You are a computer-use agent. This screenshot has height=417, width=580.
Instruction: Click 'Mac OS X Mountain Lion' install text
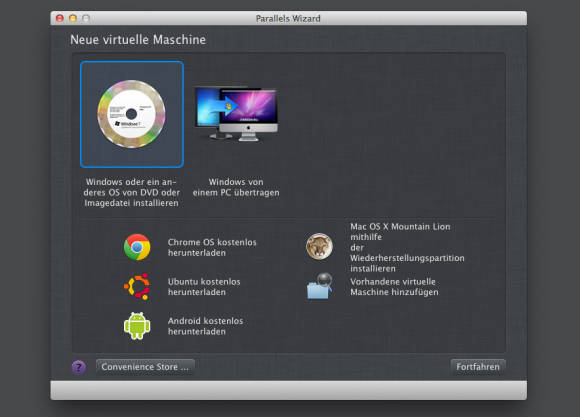point(407,248)
